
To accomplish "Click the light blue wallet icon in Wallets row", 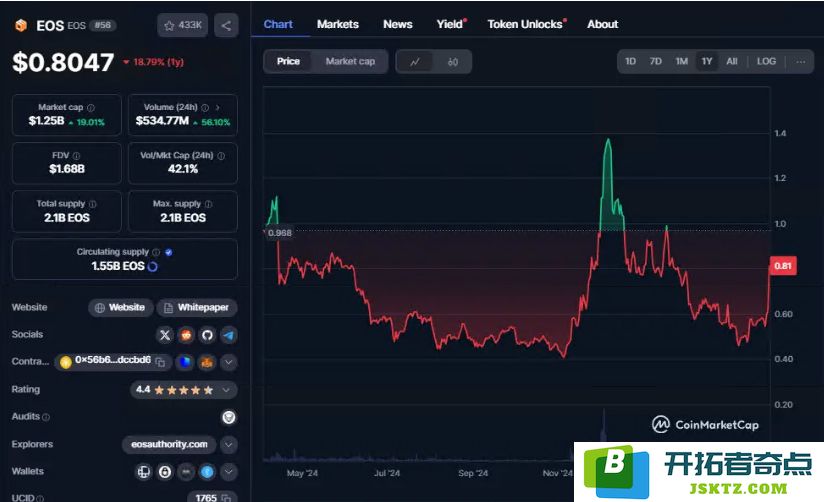I will click(207, 472).
